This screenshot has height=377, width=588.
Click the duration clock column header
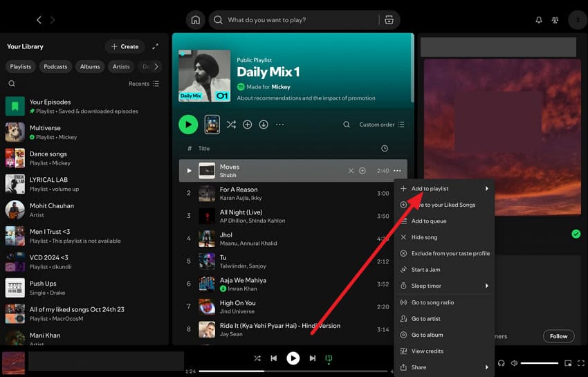[x=385, y=149]
